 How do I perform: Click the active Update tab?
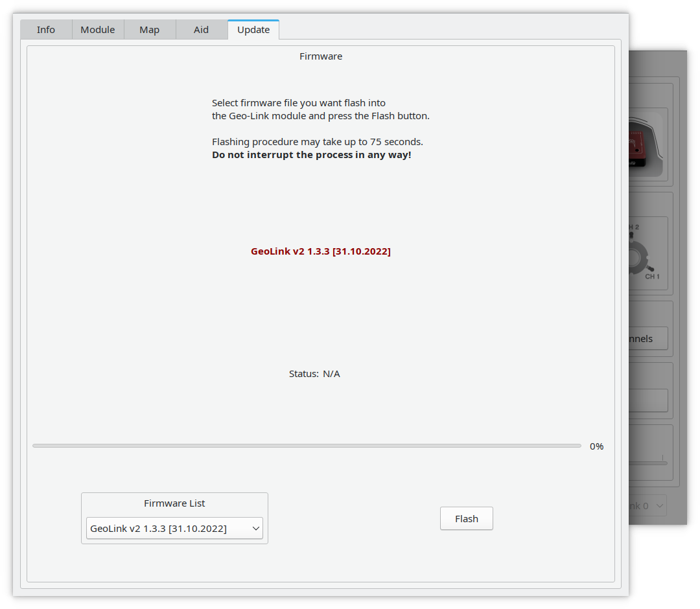tap(253, 30)
